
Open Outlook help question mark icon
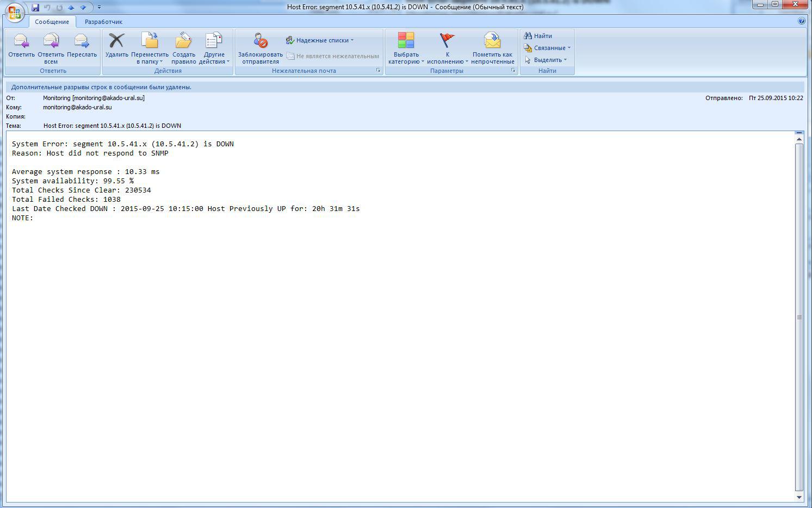tap(801, 21)
